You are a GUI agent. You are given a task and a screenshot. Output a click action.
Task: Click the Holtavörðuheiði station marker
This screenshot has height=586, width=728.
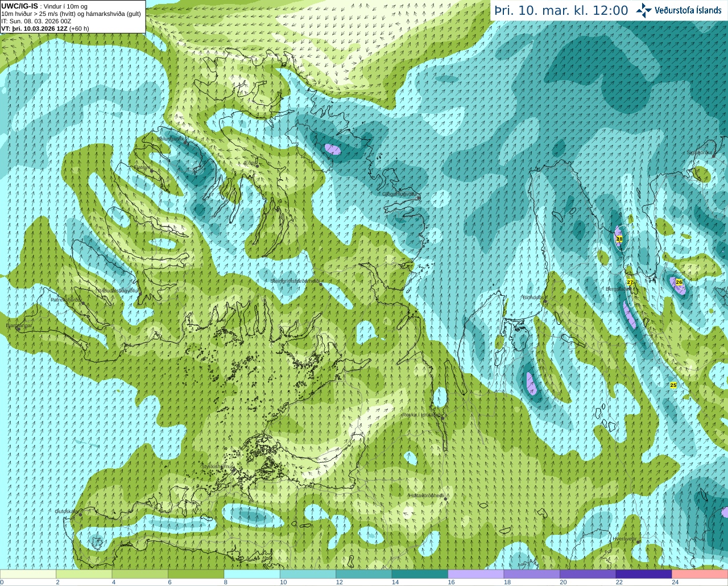tap(445, 499)
